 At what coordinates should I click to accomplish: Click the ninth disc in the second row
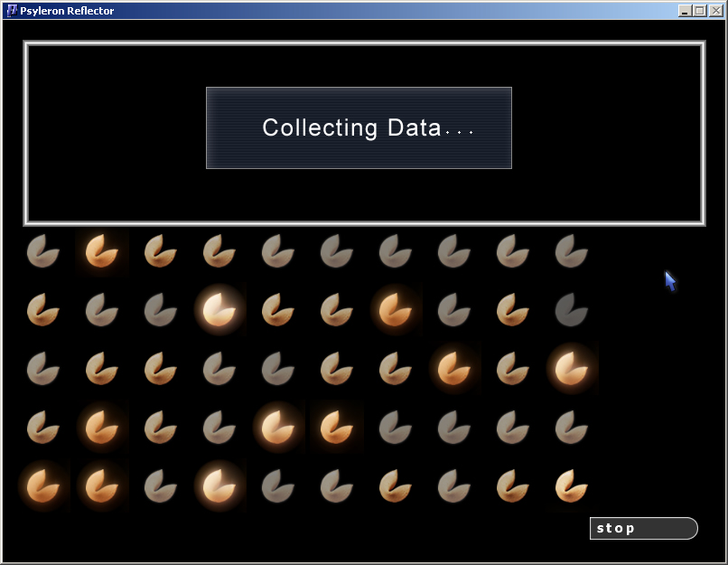pyautogui.click(x=513, y=310)
